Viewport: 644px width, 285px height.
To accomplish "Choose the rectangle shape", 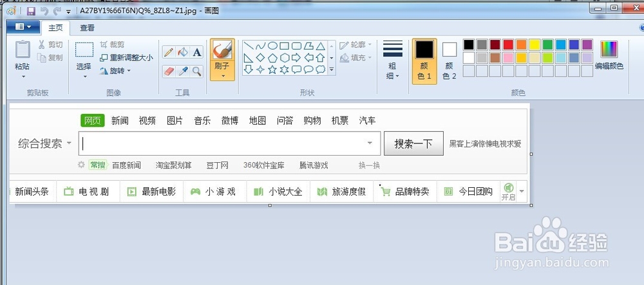I will [284, 46].
